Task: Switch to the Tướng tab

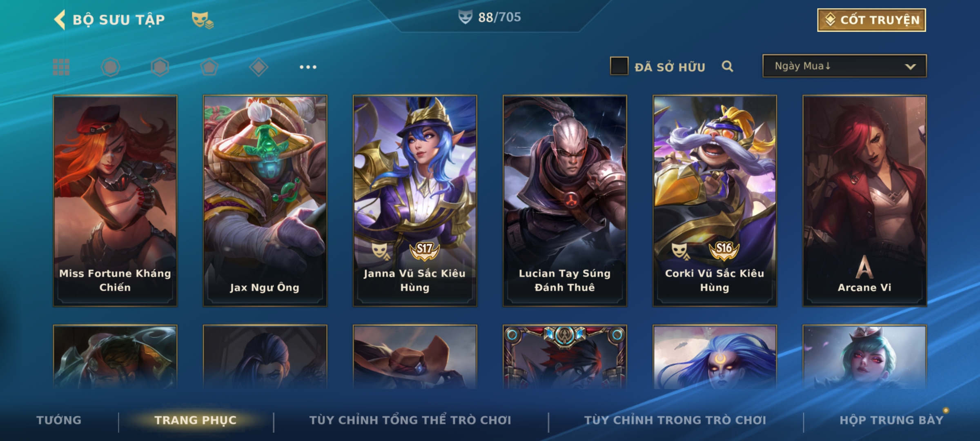Action: pos(59,420)
